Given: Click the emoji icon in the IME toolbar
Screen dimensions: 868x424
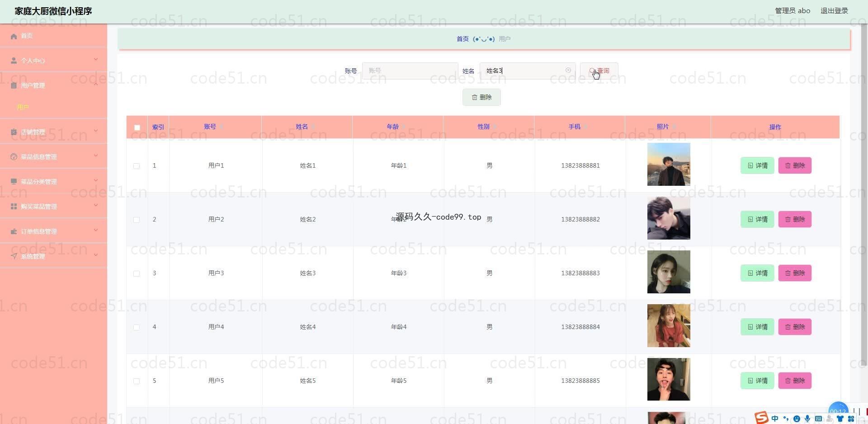Looking at the screenshot, I should coord(797,419).
